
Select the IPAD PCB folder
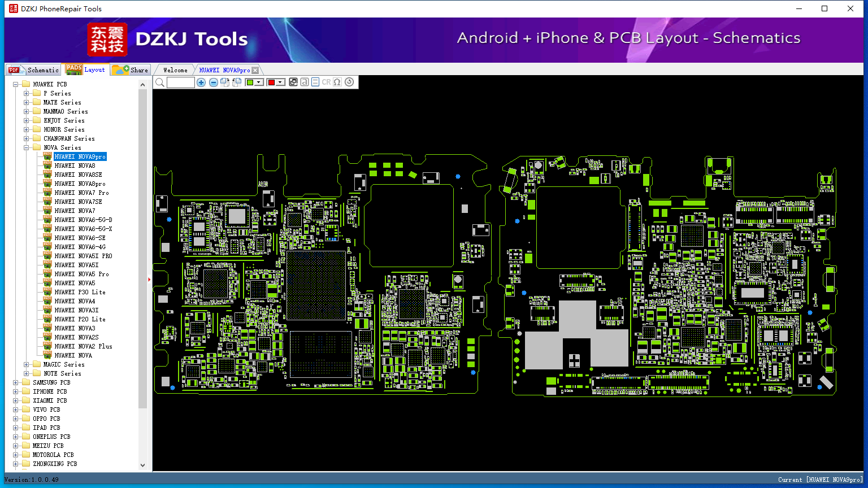coord(46,428)
